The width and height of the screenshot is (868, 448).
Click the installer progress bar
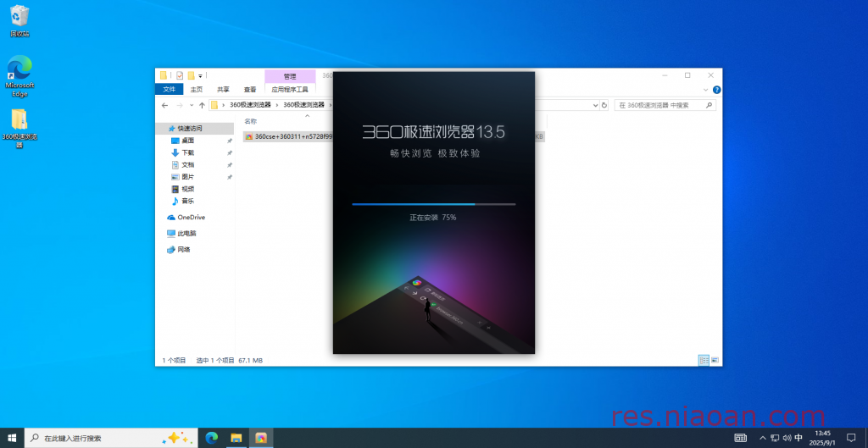tap(434, 204)
